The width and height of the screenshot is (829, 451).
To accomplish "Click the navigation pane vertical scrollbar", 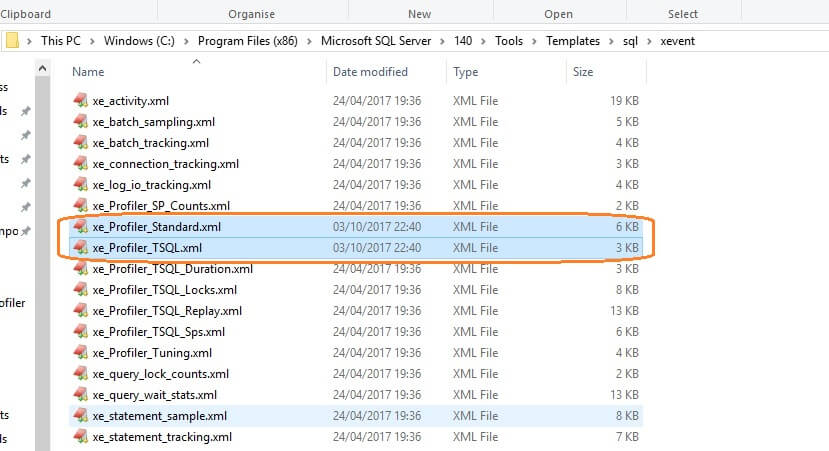I will coord(42,250).
